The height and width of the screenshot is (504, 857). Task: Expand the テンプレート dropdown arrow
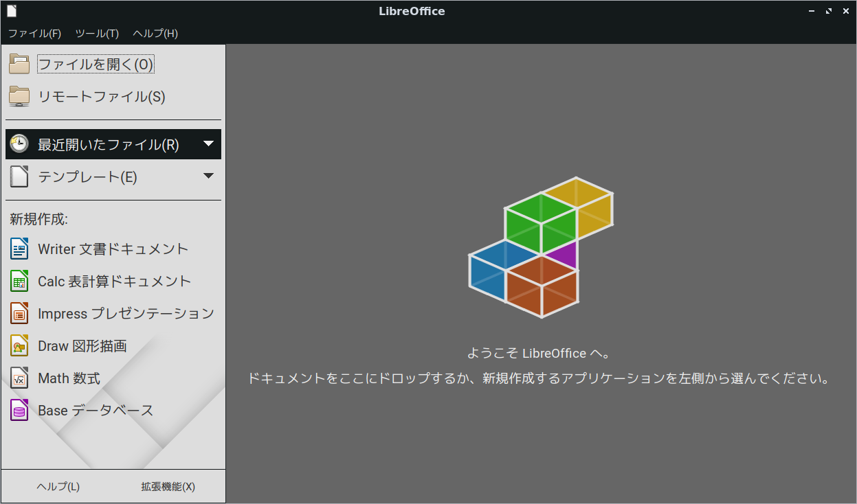(x=210, y=176)
